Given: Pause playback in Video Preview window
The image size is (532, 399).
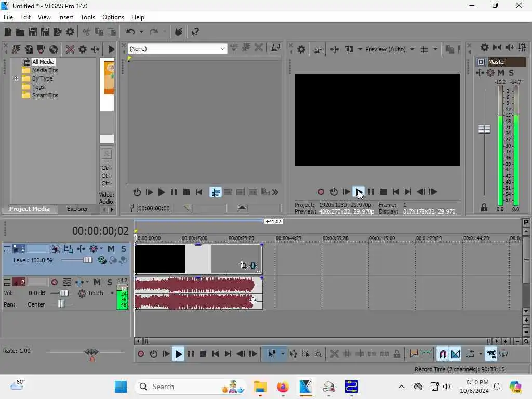Looking at the screenshot, I should coord(371,192).
